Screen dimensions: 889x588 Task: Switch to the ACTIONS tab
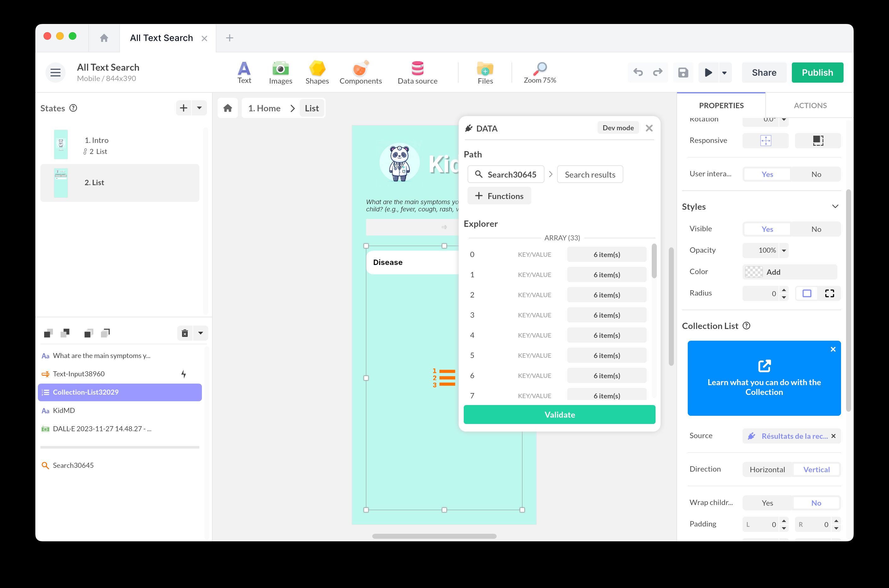tap(810, 105)
